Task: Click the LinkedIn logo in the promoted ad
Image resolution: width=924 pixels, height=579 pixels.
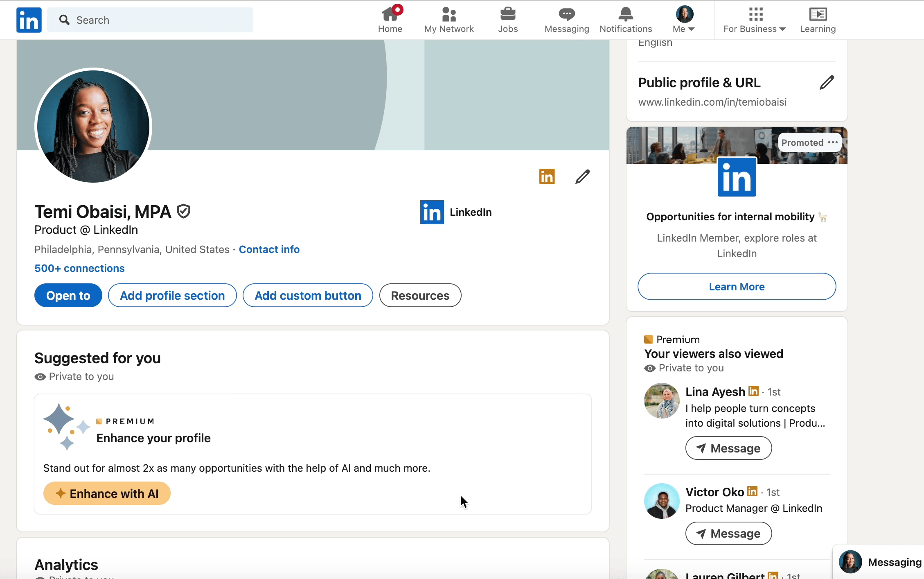Action: click(737, 177)
